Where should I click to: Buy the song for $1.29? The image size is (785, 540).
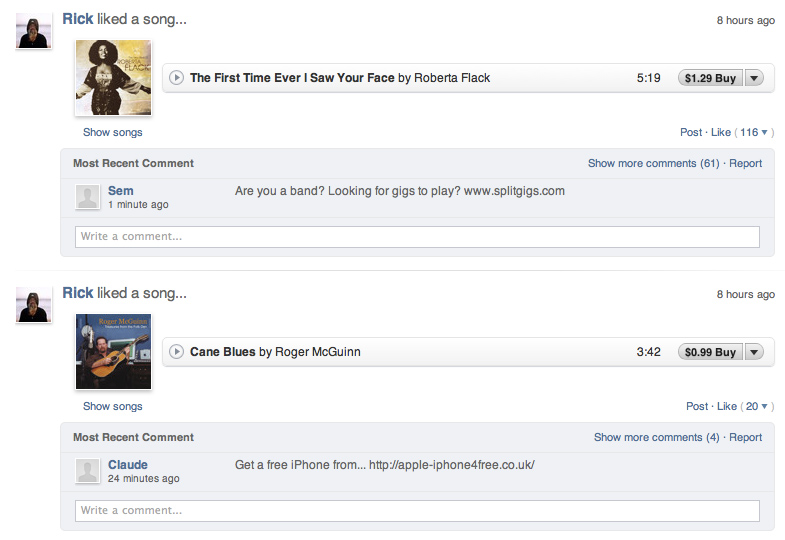[711, 78]
